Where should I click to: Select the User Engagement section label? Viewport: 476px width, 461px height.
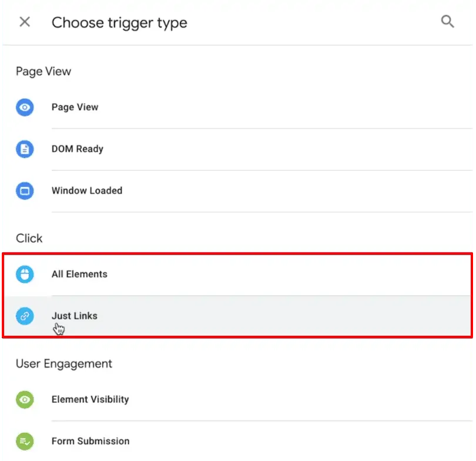tap(63, 363)
